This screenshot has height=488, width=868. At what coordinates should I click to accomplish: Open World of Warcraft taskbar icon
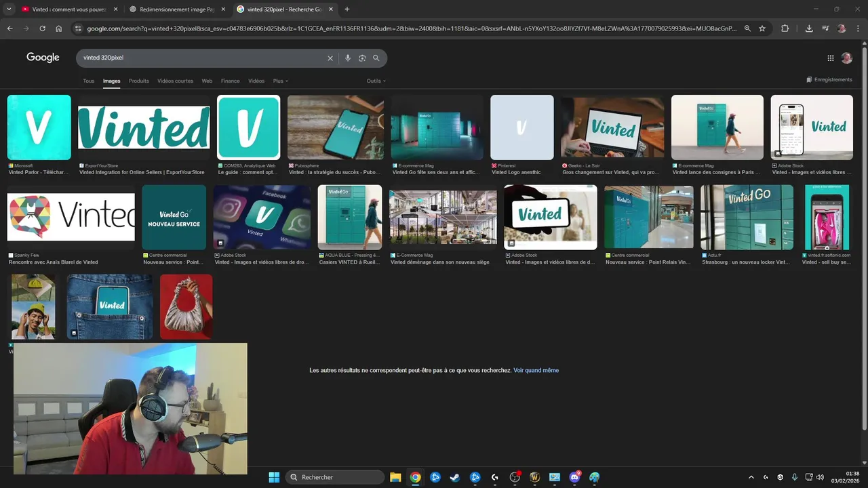point(534,477)
